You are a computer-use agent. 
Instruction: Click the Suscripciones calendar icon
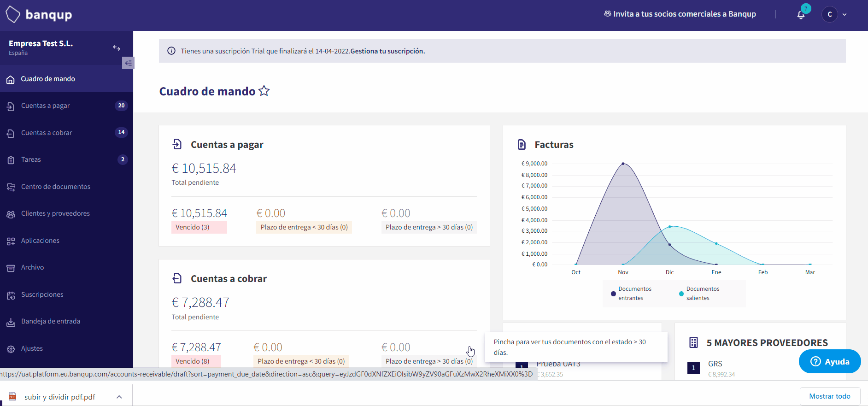(11, 295)
